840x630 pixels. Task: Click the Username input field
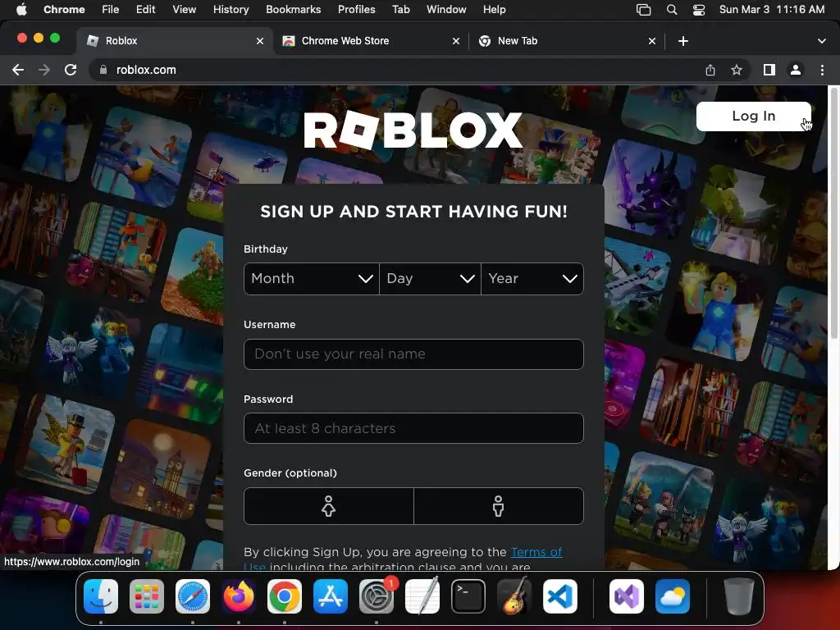click(x=413, y=354)
